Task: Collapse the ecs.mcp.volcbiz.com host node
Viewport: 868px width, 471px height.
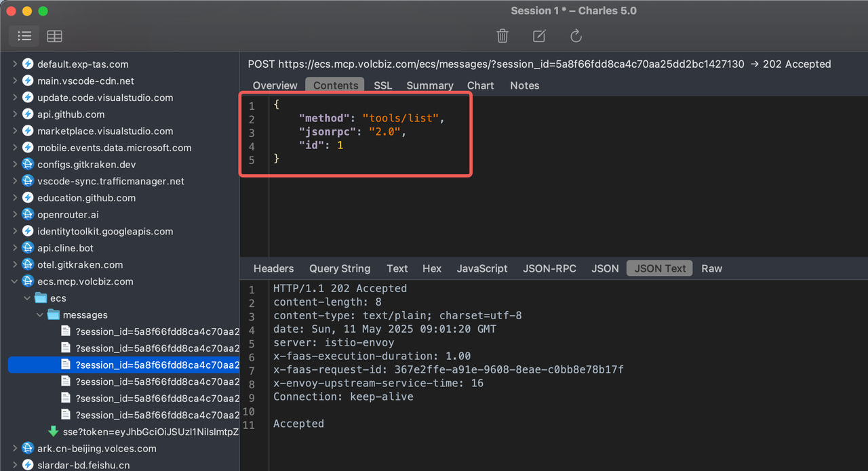Action: (15, 281)
